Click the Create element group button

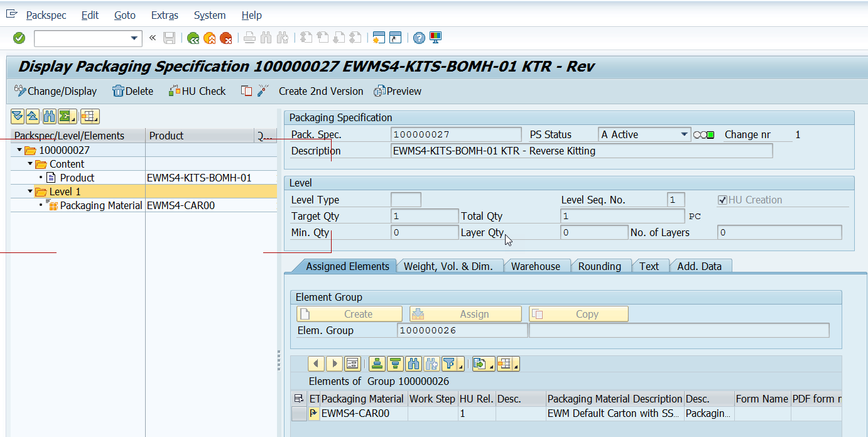point(349,314)
